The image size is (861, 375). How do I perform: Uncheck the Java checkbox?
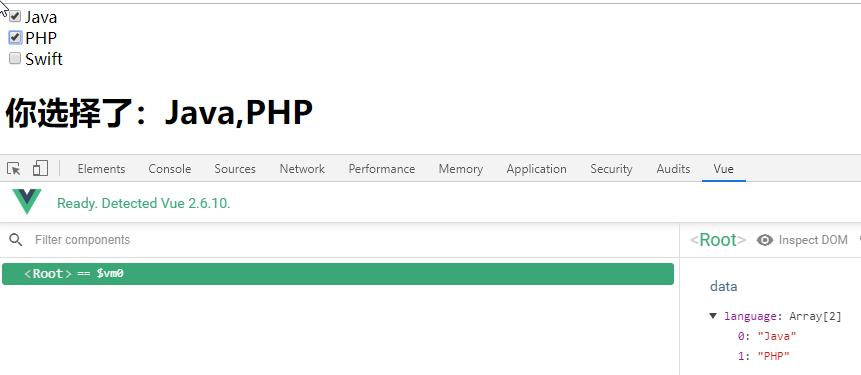(15, 17)
